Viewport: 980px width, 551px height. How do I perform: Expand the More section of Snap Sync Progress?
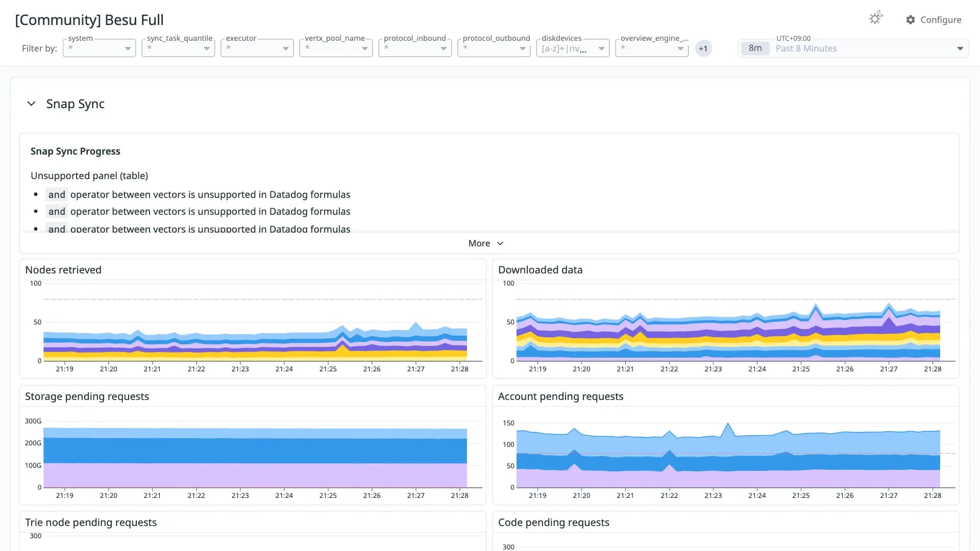(x=486, y=243)
